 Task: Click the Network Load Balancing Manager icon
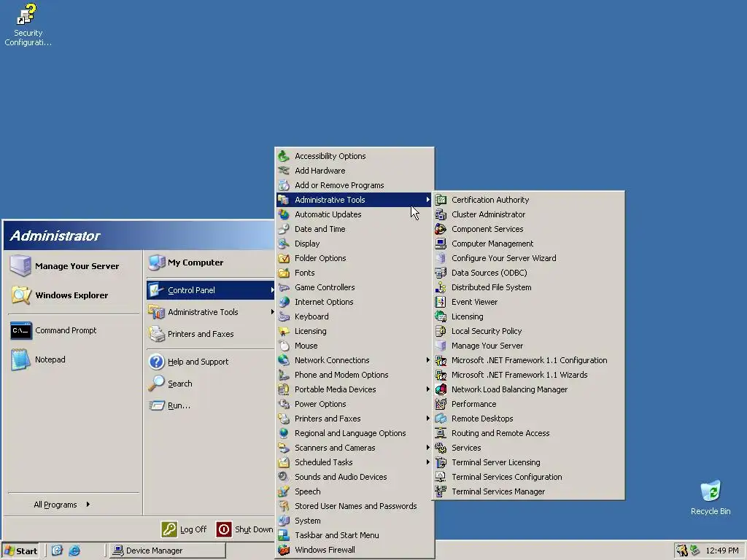(x=441, y=389)
